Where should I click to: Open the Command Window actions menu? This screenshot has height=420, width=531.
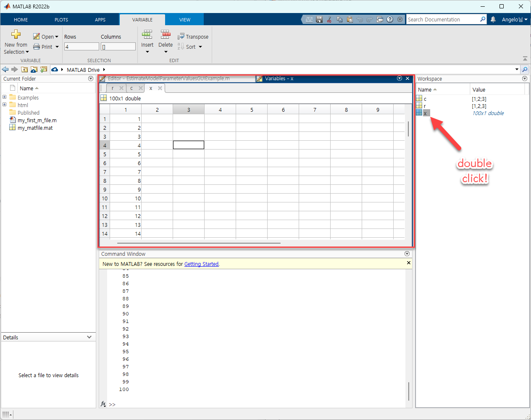click(407, 254)
